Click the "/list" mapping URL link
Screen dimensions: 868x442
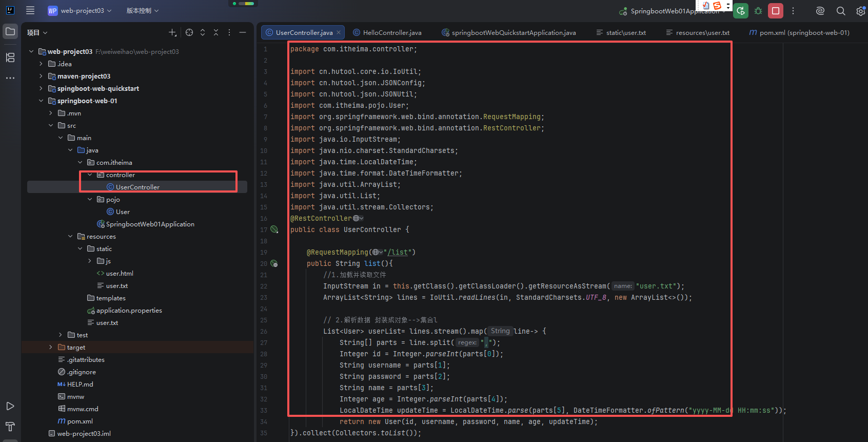click(399, 252)
